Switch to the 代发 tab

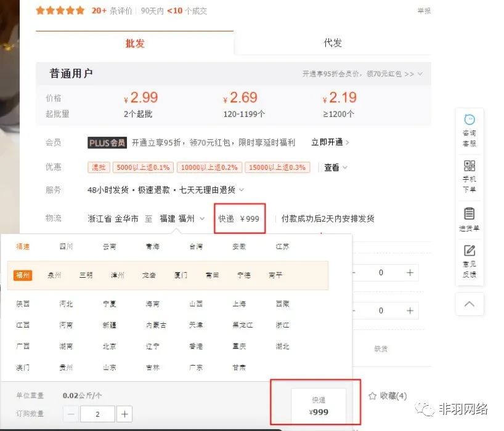(333, 43)
